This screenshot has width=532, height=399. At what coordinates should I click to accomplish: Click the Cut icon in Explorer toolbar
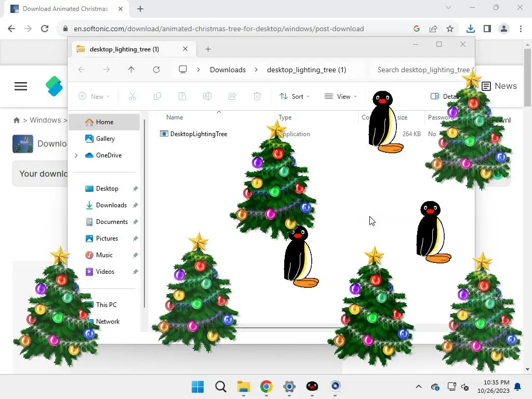click(132, 96)
